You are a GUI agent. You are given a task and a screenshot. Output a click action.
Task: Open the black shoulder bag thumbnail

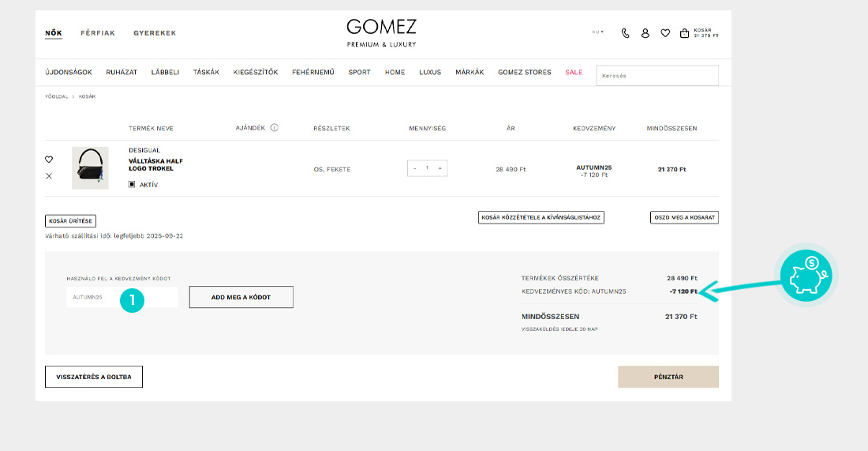[90, 167]
